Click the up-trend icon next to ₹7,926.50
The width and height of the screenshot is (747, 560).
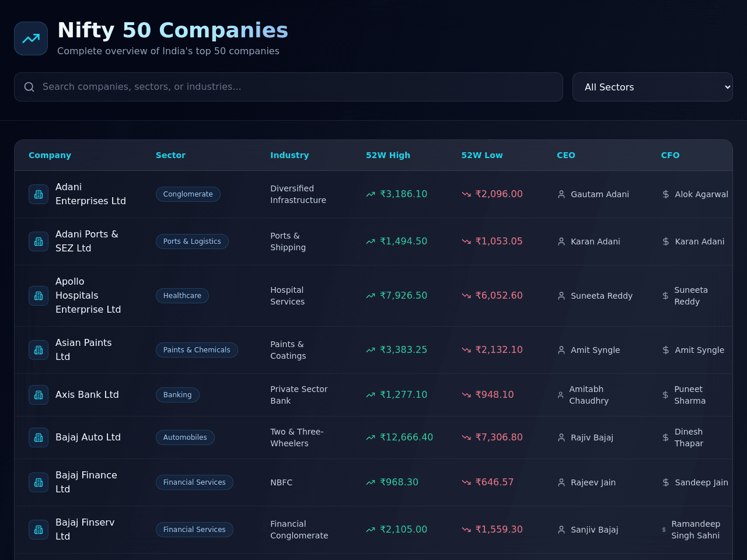click(x=371, y=296)
